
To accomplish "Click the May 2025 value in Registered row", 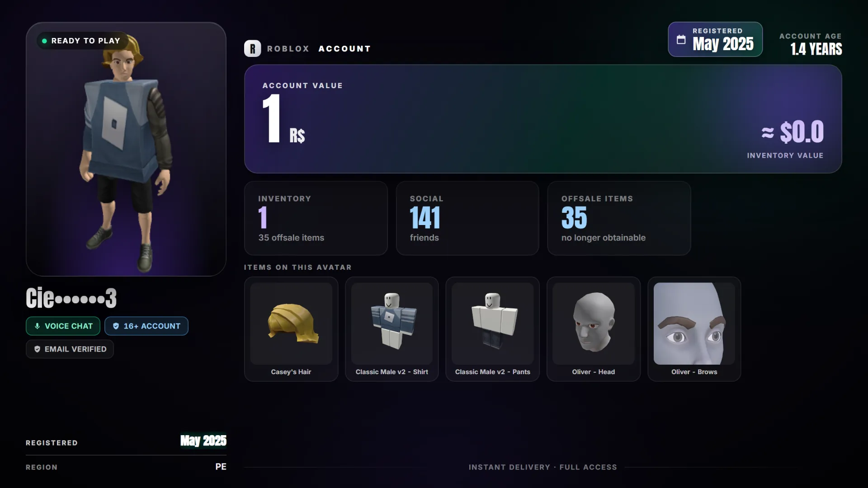I will pyautogui.click(x=203, y=441).
